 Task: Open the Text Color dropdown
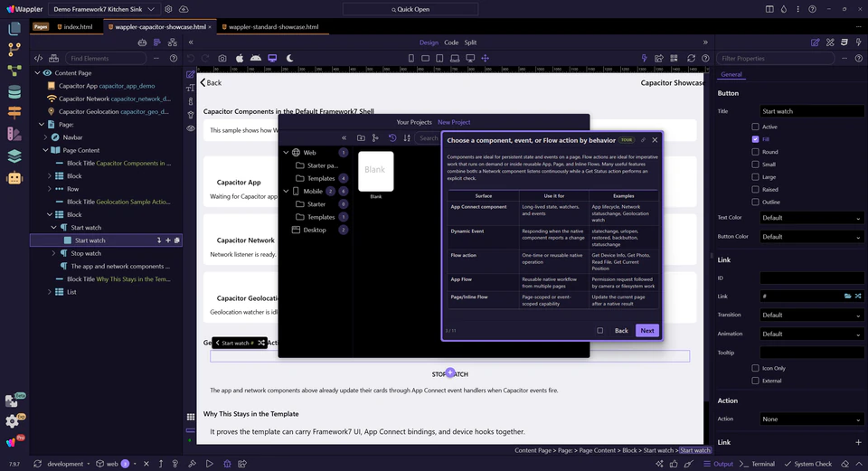811,218
